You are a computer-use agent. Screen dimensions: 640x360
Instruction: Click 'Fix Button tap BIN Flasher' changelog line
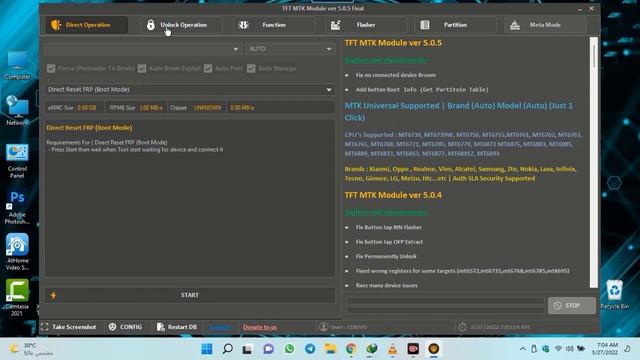(389, 227)
